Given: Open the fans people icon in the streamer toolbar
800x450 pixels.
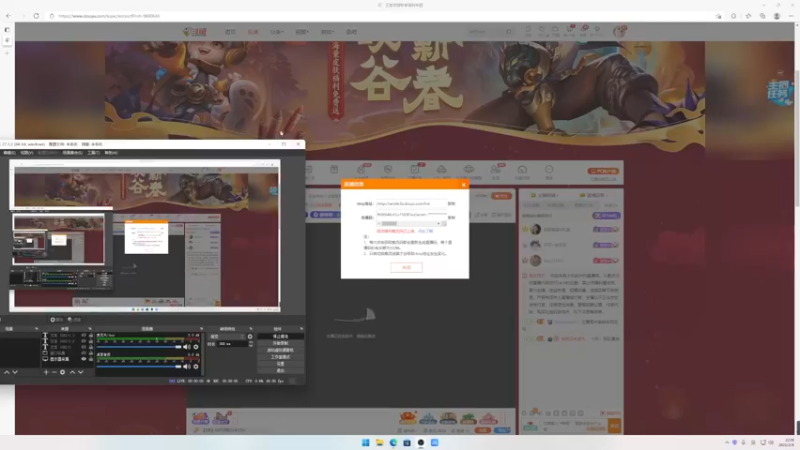Looking at the screenshot, I should tap(495, 169).
